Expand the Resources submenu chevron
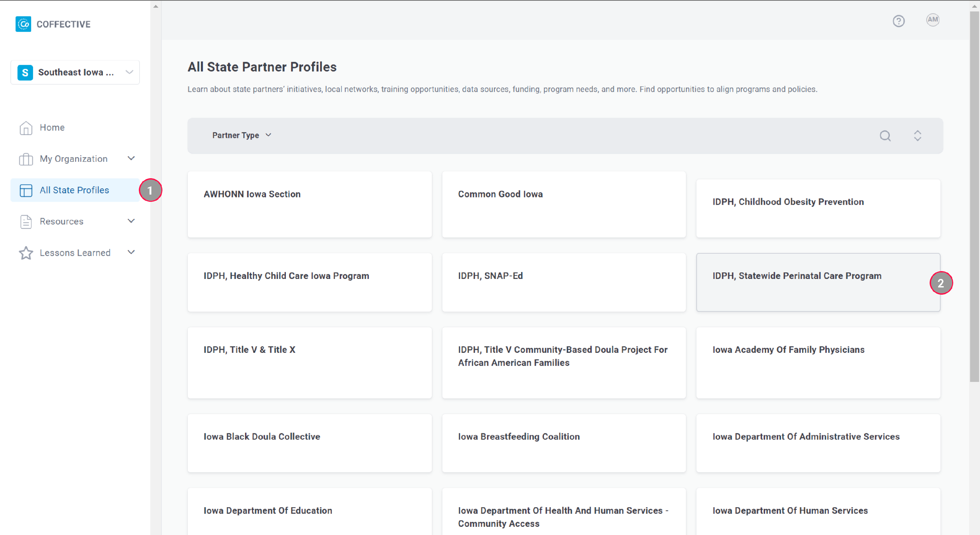Image resolution: width=980 pixels, height=535 pixels. (x=131, y=221)
